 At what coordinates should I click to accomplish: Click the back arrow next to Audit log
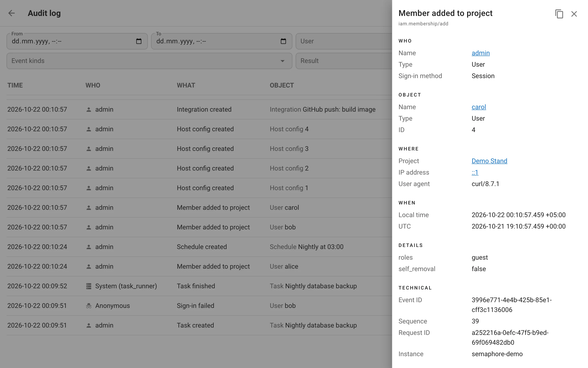point(11,13)
